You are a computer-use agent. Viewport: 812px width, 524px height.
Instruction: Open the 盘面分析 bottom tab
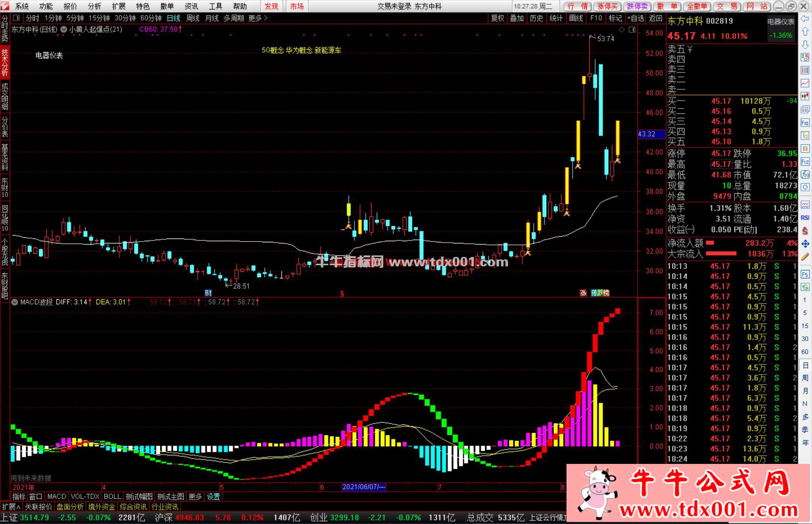pyautogui.click(x=70, y=507)
